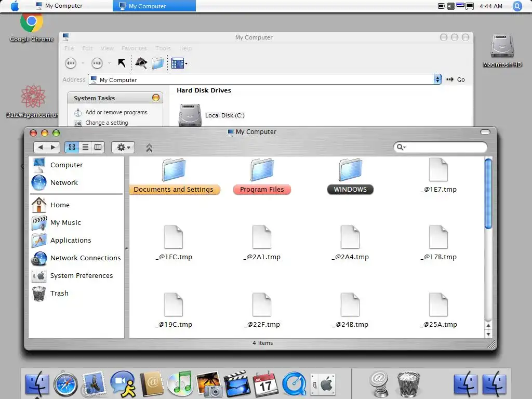532x399 pixels.
Task: Open the Apple menu
Action: [x=15, y=6]
